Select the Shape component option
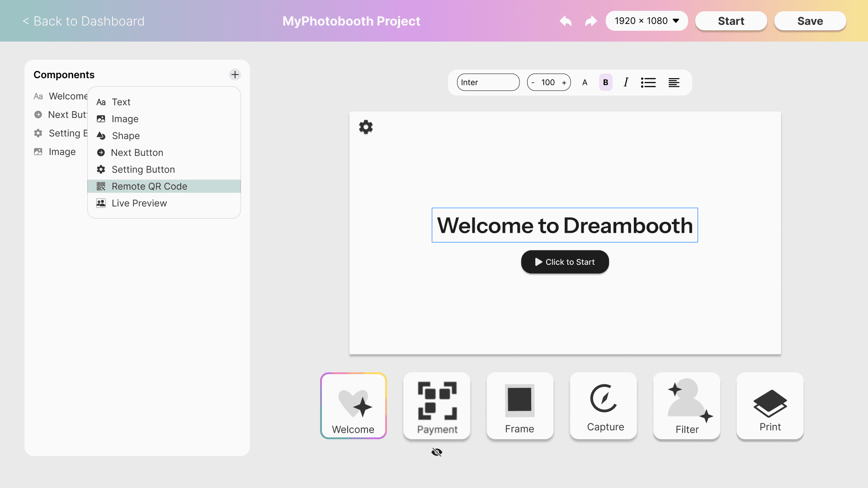Viewport: 868px width, 488px height. tap(126, 135)
